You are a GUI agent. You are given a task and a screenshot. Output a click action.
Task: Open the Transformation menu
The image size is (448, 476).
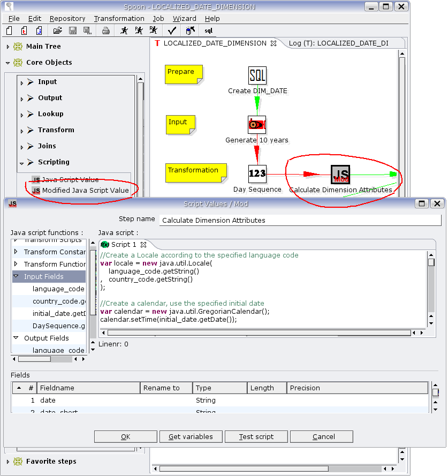pyautogui.click(x=119, y=19)
